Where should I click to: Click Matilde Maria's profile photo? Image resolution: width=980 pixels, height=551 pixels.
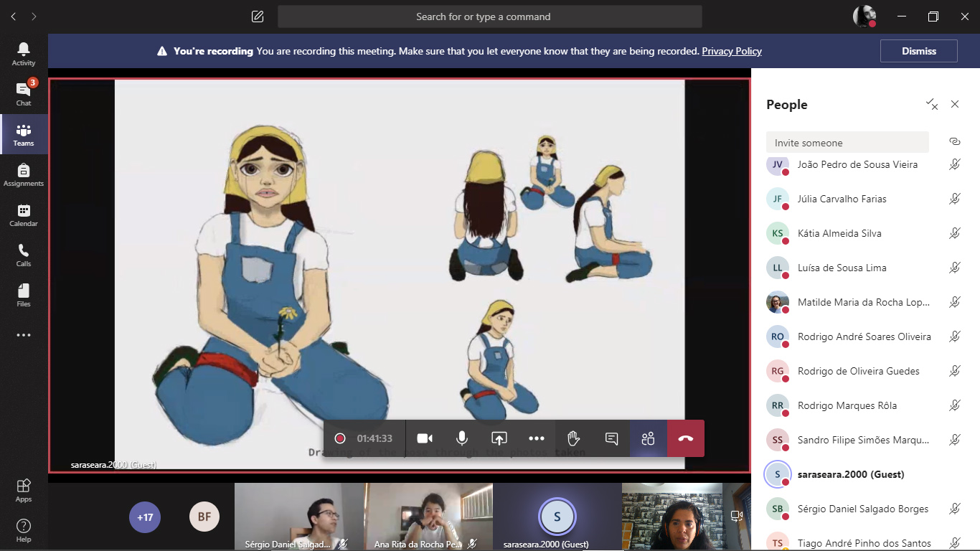778,302
